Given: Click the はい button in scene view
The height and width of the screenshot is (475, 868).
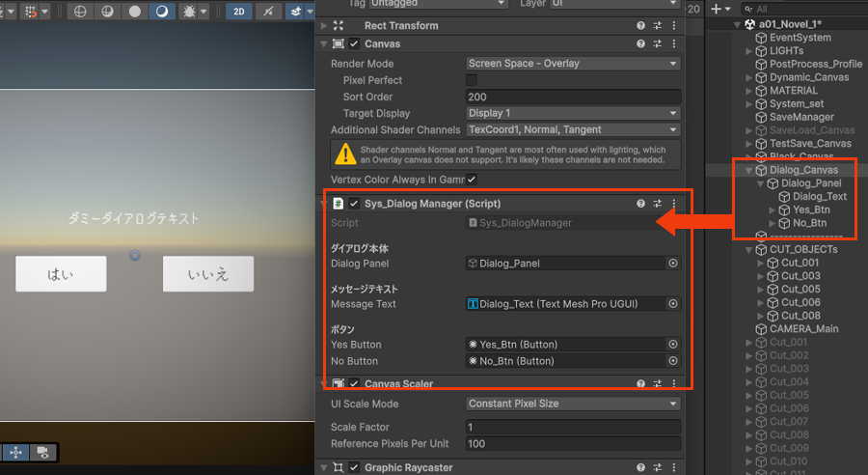Looking at the screenshot, I should tap(61, 274).
